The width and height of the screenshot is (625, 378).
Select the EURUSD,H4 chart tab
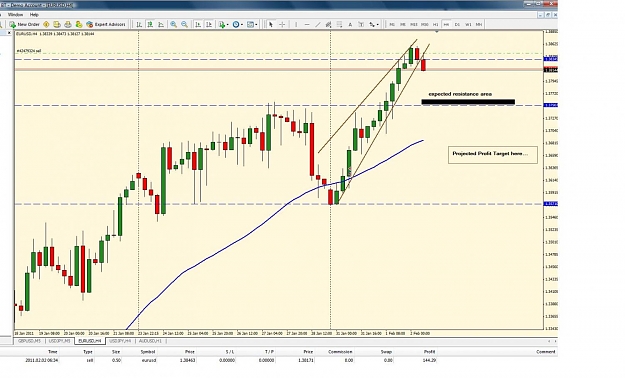[x=90, y=341]
